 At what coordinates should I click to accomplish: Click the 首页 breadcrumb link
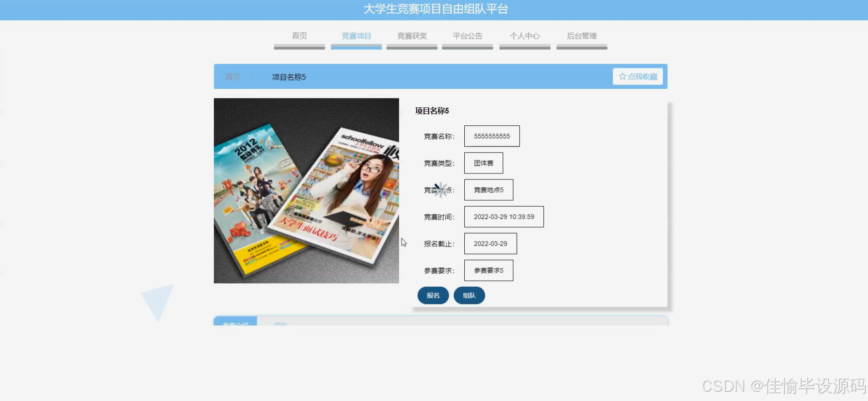233,77
